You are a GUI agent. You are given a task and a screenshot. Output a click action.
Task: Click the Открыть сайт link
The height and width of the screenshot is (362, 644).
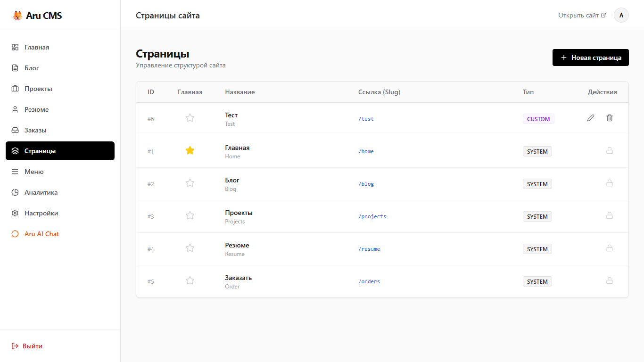click(582, 15)
